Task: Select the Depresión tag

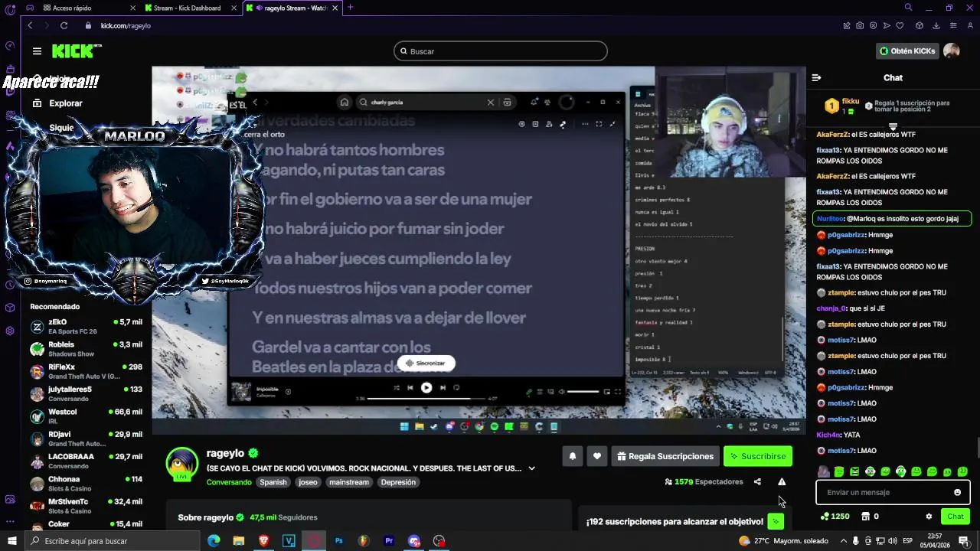Action: [x=398, y=482]
